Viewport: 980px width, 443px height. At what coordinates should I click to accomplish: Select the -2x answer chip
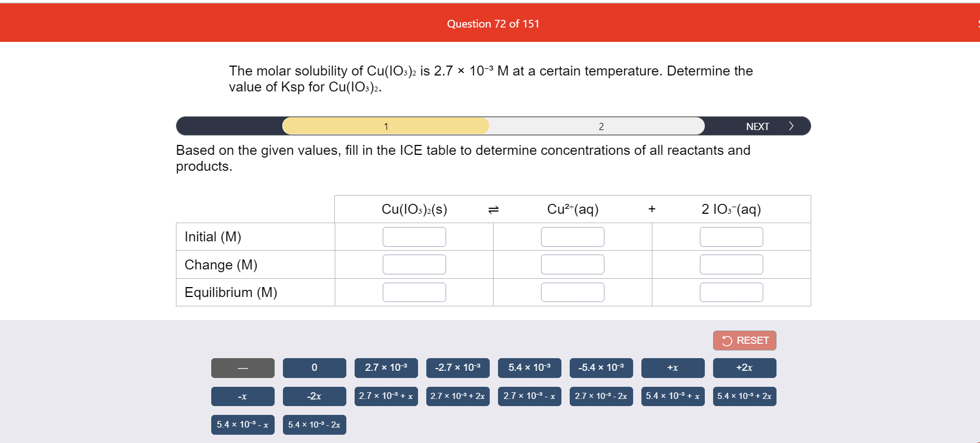pyautogui.click(x=314, y=396)
